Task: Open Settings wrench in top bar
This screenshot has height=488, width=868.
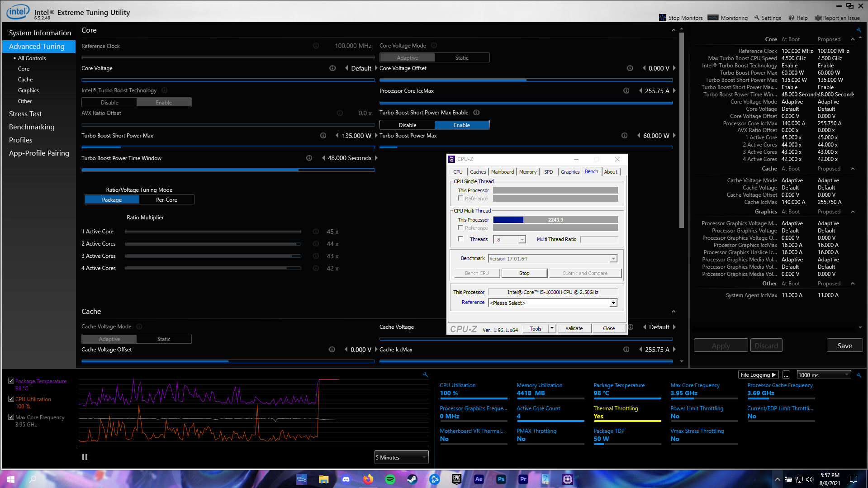Action: [757, 18]
